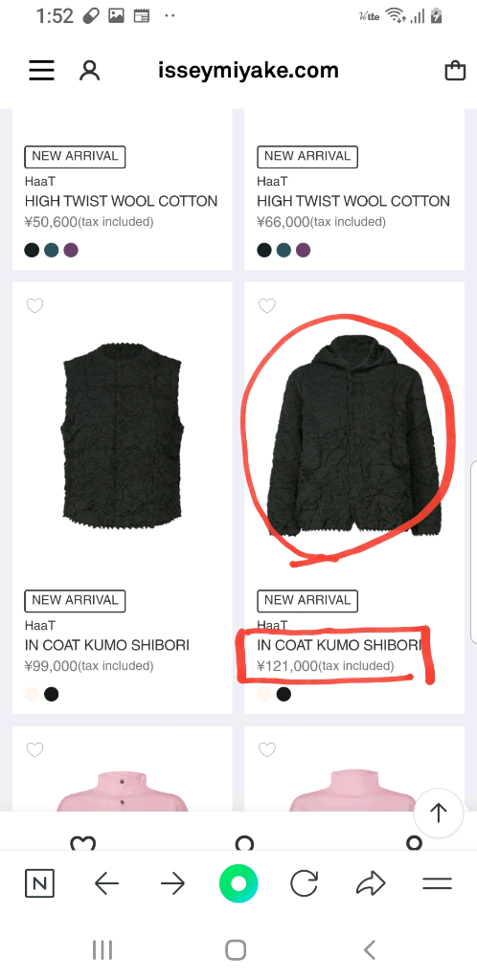Viewport: 477px width, 980px height.
Task: Tap the scroll-to-top arrow button
Action: pos(439,813)
